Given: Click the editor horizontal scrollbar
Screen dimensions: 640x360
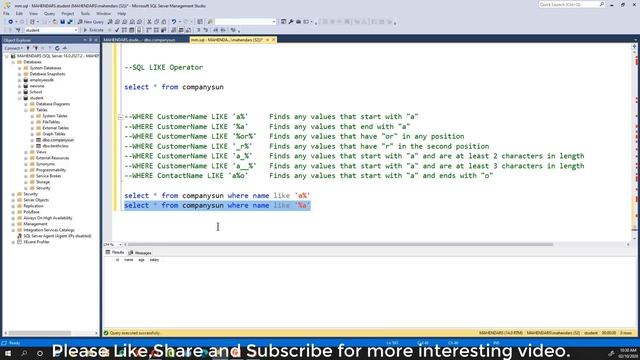Looking at the screenshot, I should [x=340, y=244].
